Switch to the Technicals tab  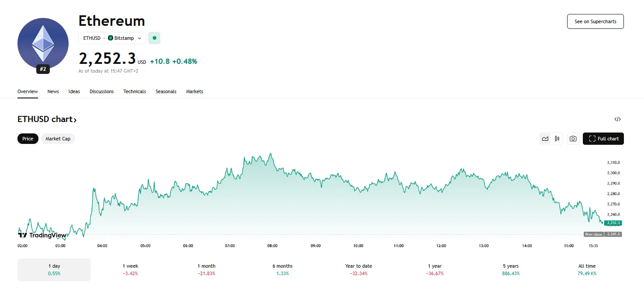click(x=134, y=91)
